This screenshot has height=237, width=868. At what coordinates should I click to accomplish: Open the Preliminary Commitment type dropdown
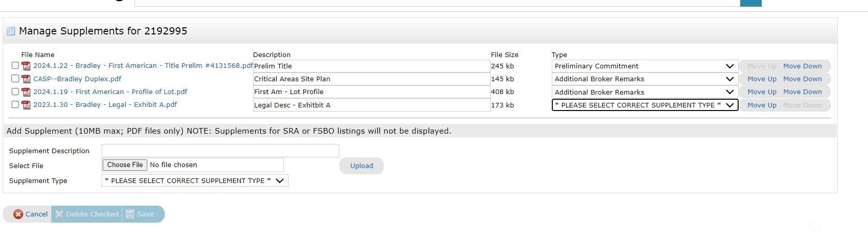click(644, 66)
